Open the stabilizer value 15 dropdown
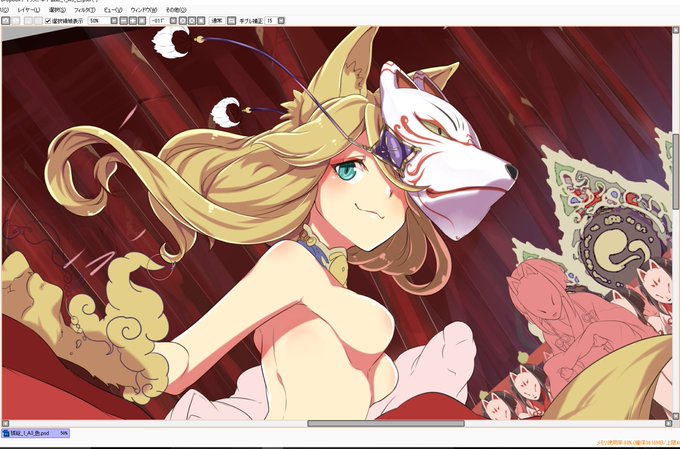Screen dimensions: 680x449 [x=281, y=20]
